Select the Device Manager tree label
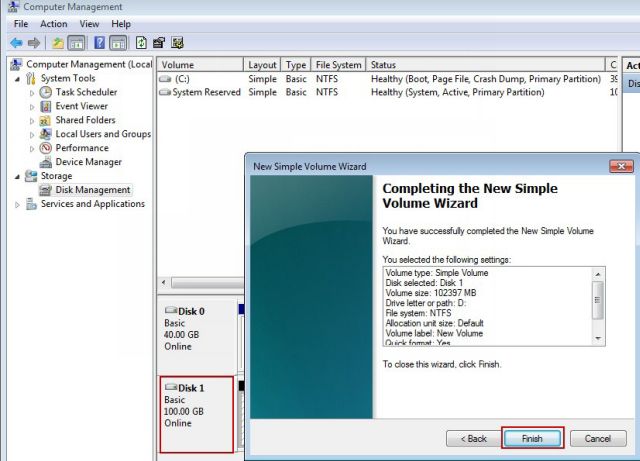Viewport: 640px width, 461px height. coord(89,162)
